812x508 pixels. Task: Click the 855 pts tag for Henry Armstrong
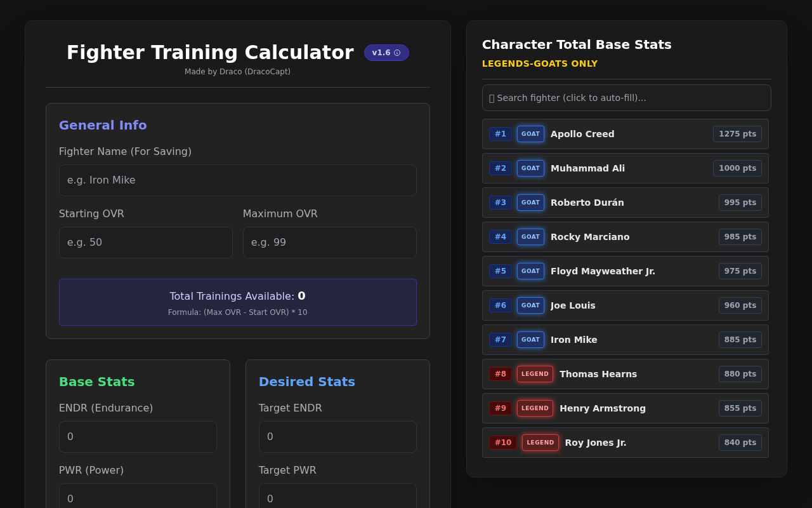tap(740, 408)
